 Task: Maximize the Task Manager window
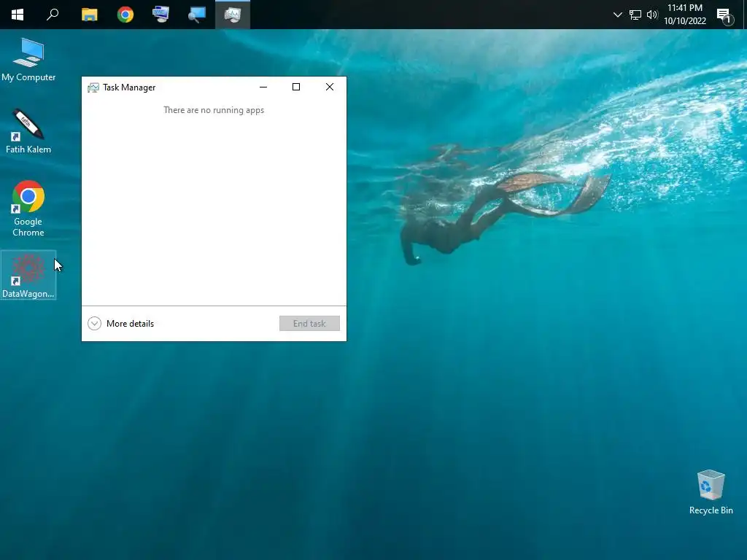(296, 87)
